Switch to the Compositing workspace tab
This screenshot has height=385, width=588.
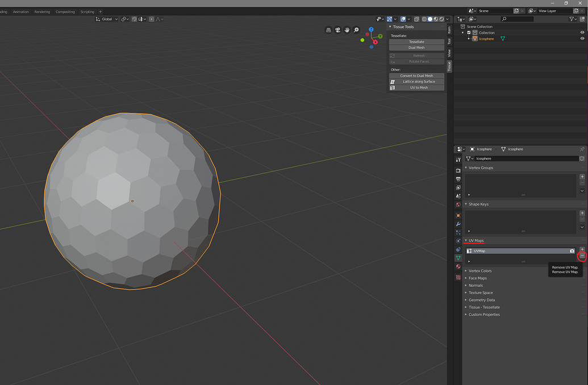click(65, 11)
